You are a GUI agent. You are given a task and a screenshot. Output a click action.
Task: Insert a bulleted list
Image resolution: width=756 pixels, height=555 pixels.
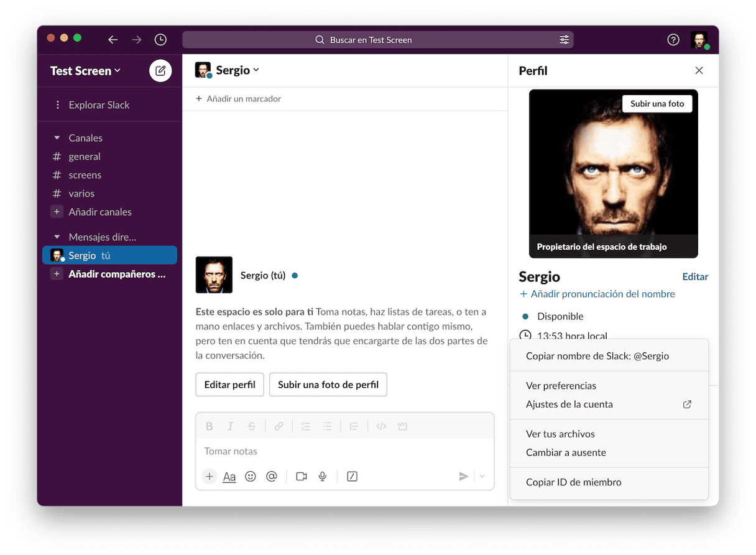pos(327,426)
